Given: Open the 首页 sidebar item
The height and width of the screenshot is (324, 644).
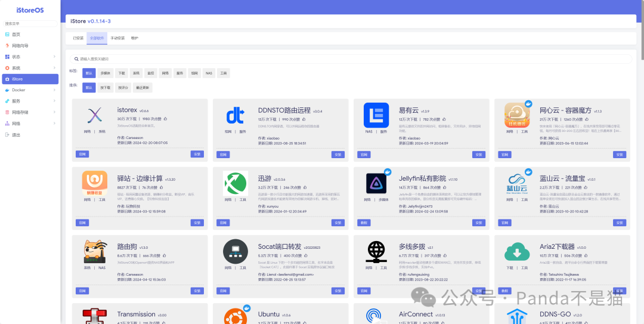Looking at the screenshot, I should [x=30, y=35].
